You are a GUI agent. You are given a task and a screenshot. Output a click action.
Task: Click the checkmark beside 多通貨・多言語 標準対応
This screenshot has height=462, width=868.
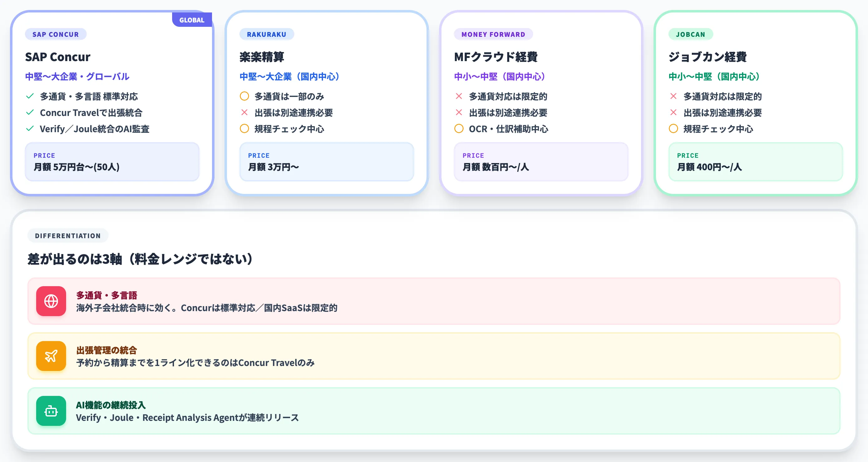tap(30, 96)
